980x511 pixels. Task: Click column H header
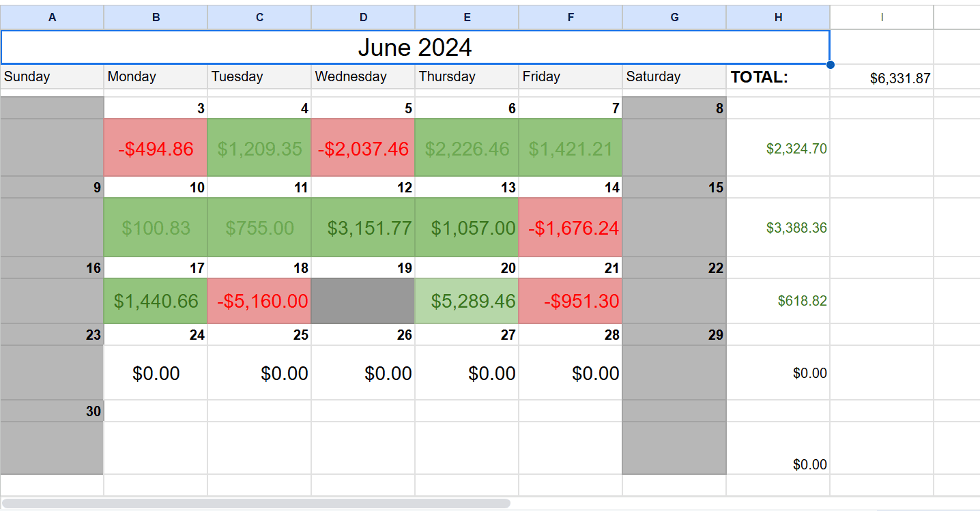click(x=778, y=18)
